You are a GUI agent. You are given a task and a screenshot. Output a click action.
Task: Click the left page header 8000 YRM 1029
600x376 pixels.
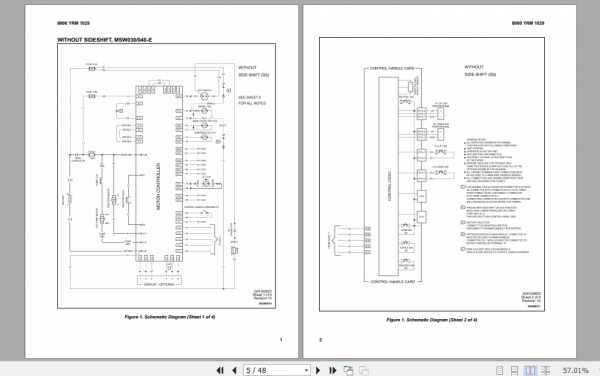(73, 23)
